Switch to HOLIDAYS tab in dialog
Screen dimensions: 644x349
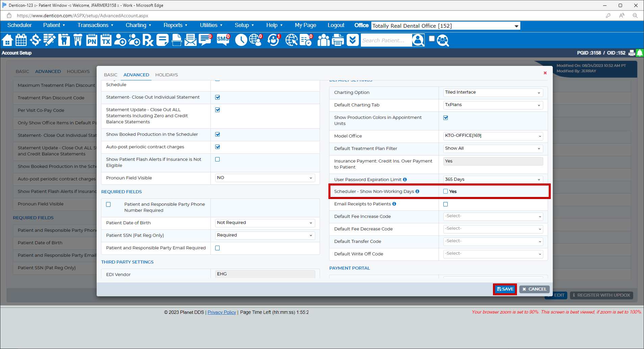point(167,75)
